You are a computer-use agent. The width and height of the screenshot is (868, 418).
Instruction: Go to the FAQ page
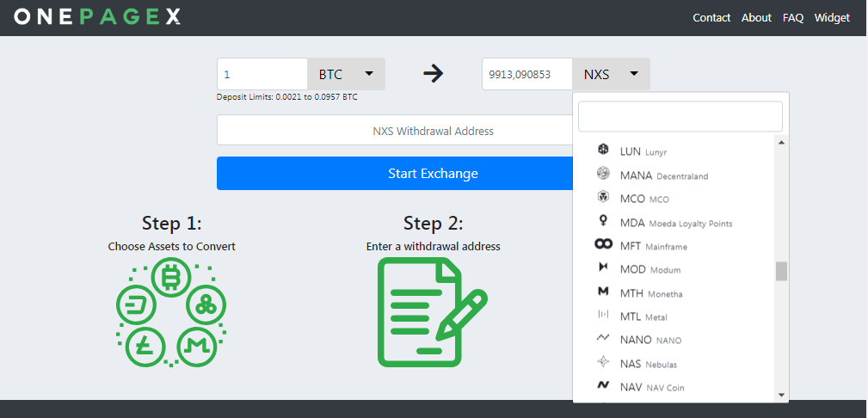(x=793, y=18)
